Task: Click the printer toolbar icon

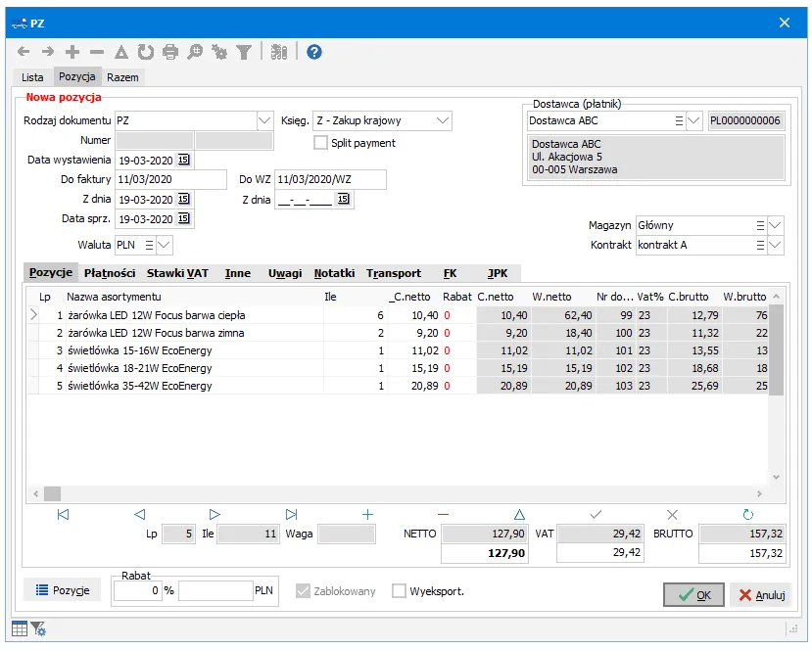Action: 170,52
